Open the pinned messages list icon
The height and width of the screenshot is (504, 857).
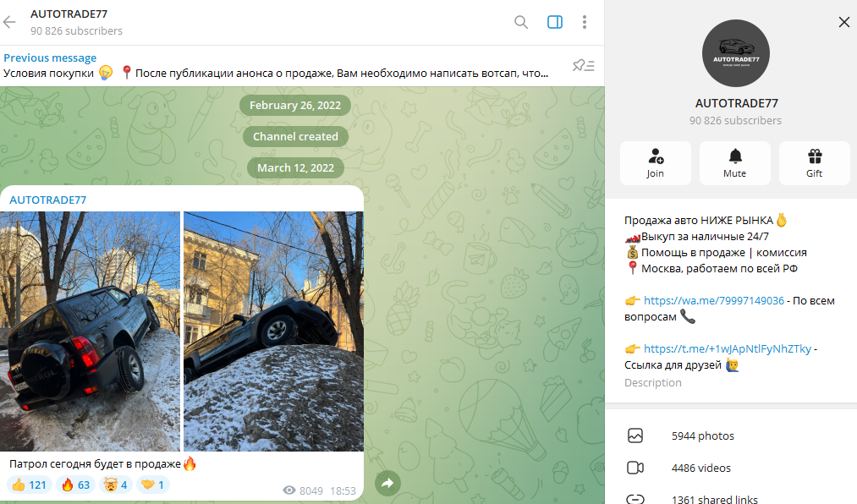click(x=583, y=65)
